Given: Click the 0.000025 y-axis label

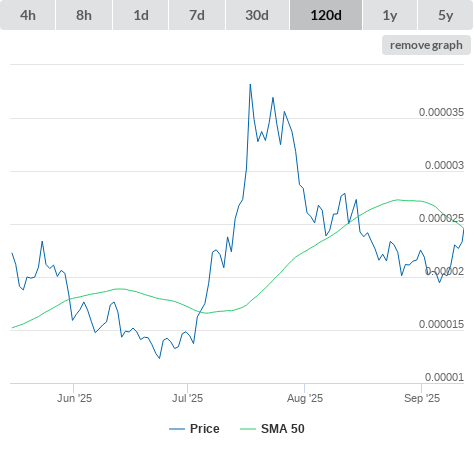Looking at the screenshot, I should point(441,218).
